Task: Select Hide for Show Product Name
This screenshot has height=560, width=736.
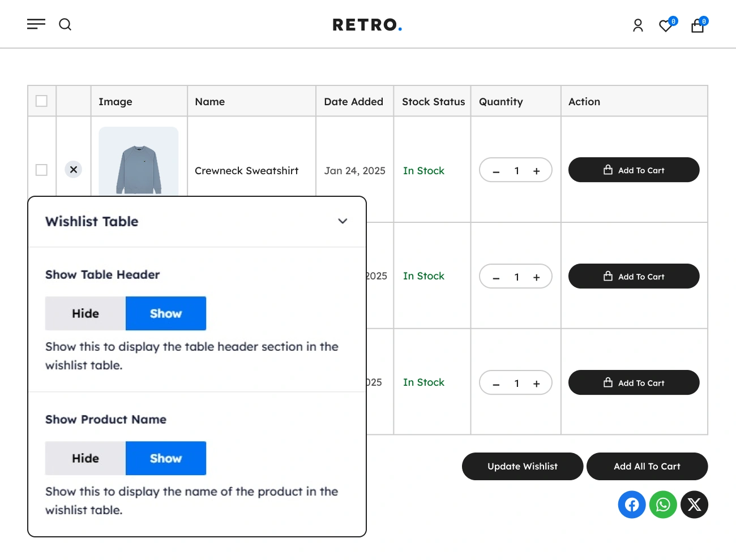Action: (x=85, y=458)
